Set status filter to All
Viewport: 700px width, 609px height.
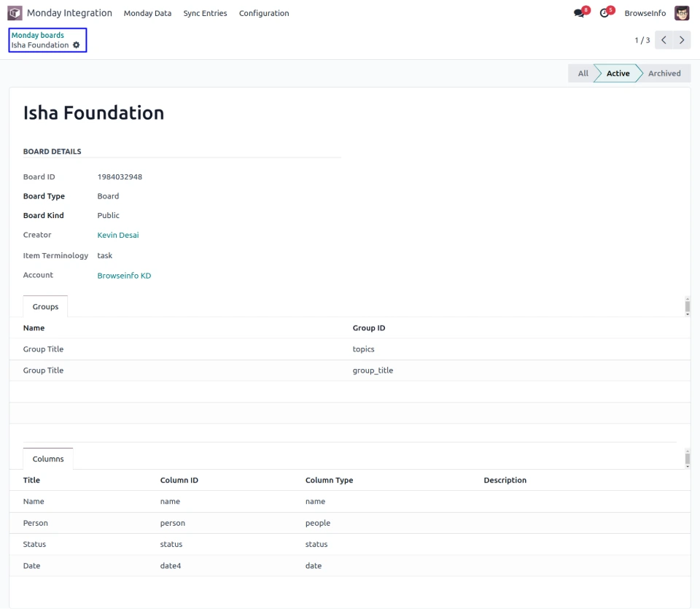[583, 74]
